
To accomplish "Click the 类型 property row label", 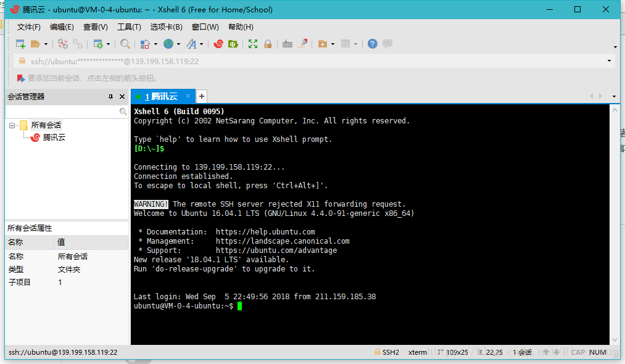I will coord(16,270).
